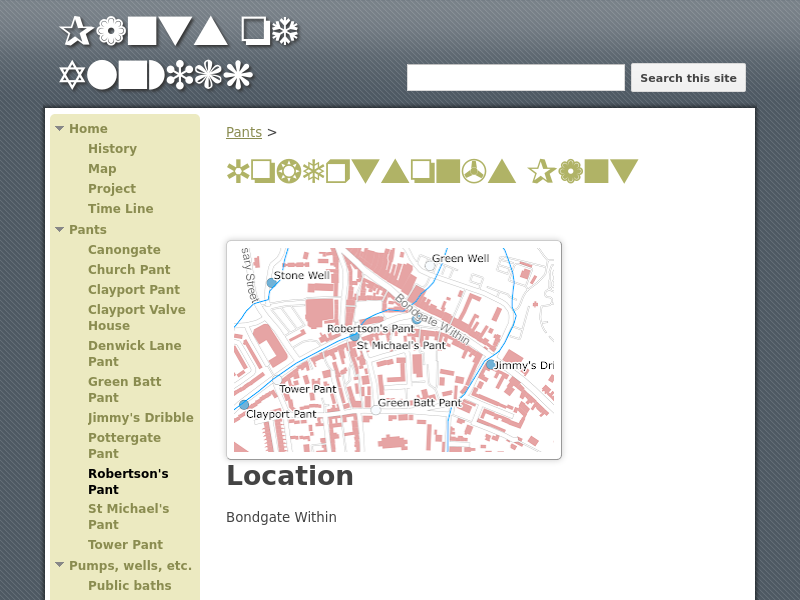This screenshot has width=800, height=600.
Task: Open the Canongate pant page
Action: coord(124,250)
